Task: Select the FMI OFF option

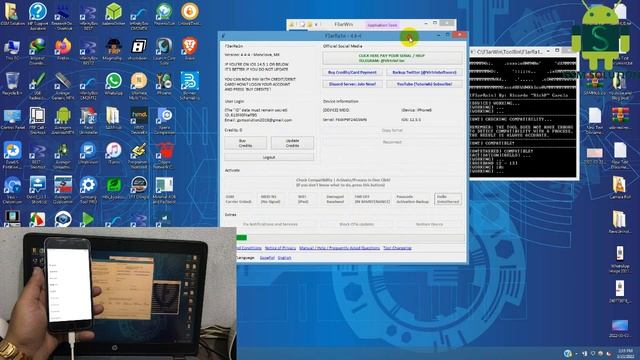Action: 372,199
